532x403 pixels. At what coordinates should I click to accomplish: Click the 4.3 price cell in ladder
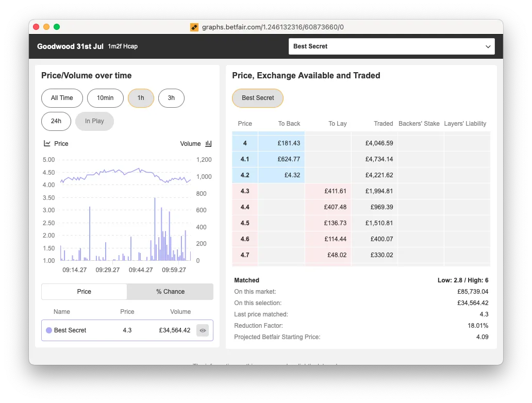click(x=245, y=191)
